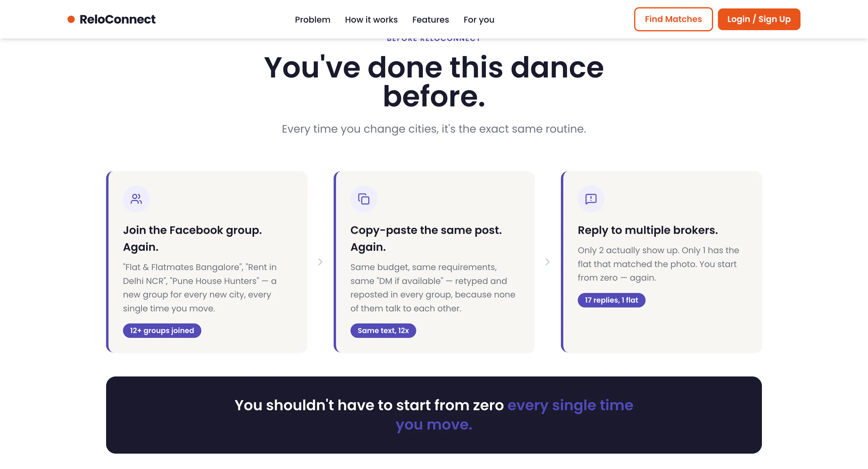The height and width of the screenshot is (469, 868).
Task: Click heading "Copy-paste the same post. Again."
Action: click(x=426, y=238)
